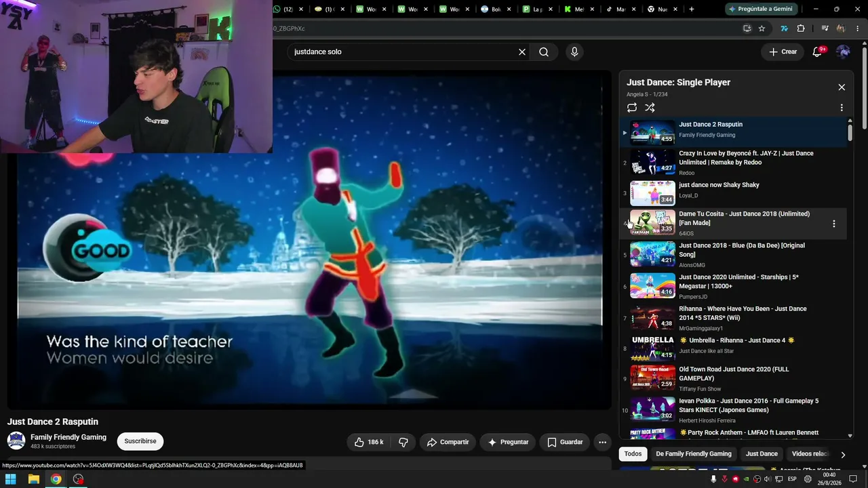Viewport: 868px width, 488px height.
Task: Play Blue (Da Ba Dee) thumbnail
Action: (x=652, y=254)
